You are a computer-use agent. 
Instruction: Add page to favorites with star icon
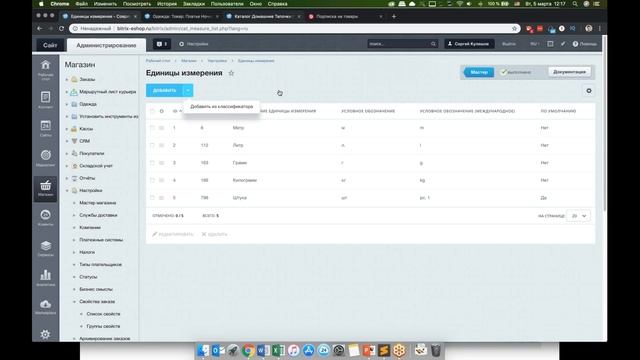pos(231,73)
